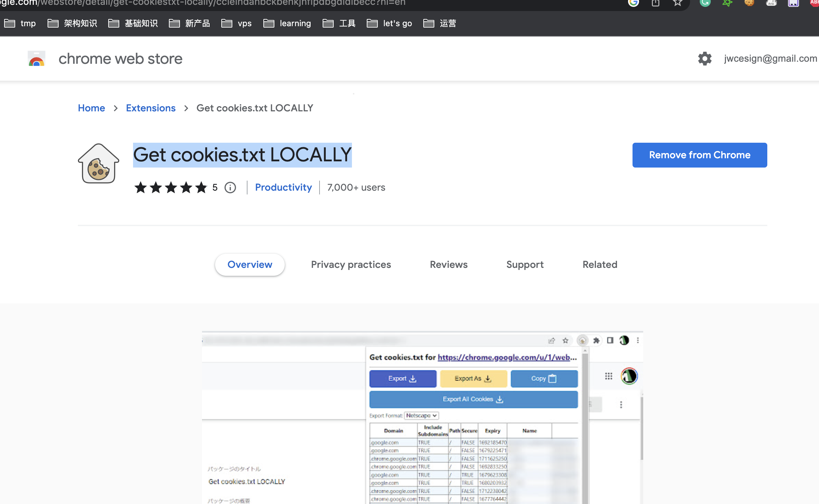This screenshot has width=819, height=504.
Task: Switch to the Privacy practices tab
Action: 351,264
